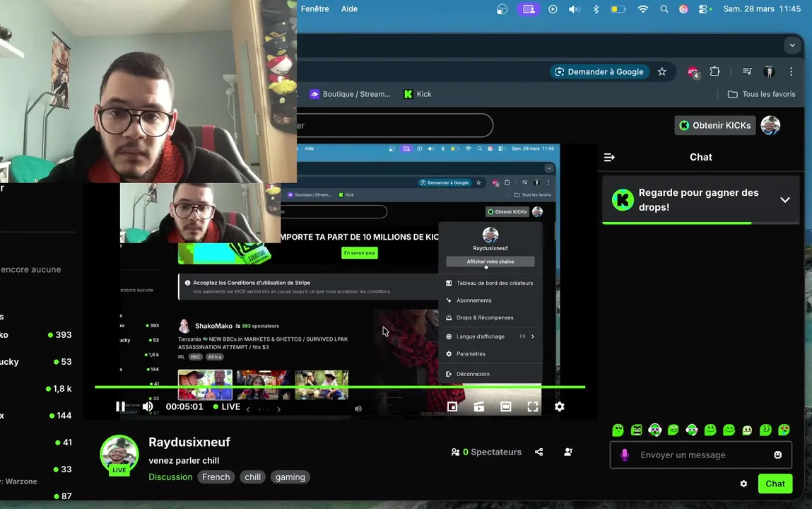Click the drops progress bar
The width and height of the screenshot is (812, 509).
[x=700, y=223]
